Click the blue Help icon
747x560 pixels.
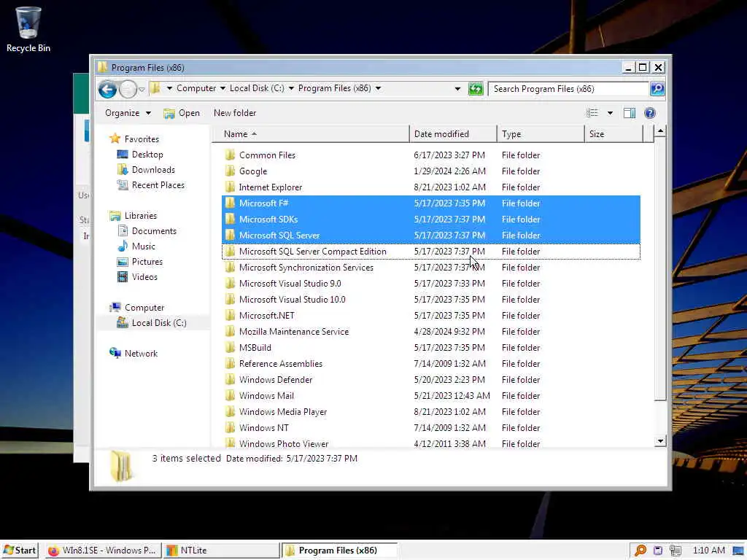(650, 113)
